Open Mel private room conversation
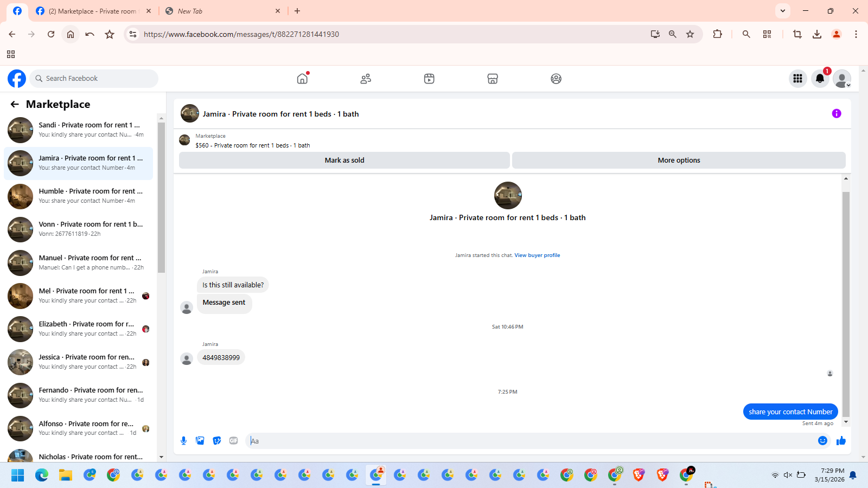 (79, 296)
